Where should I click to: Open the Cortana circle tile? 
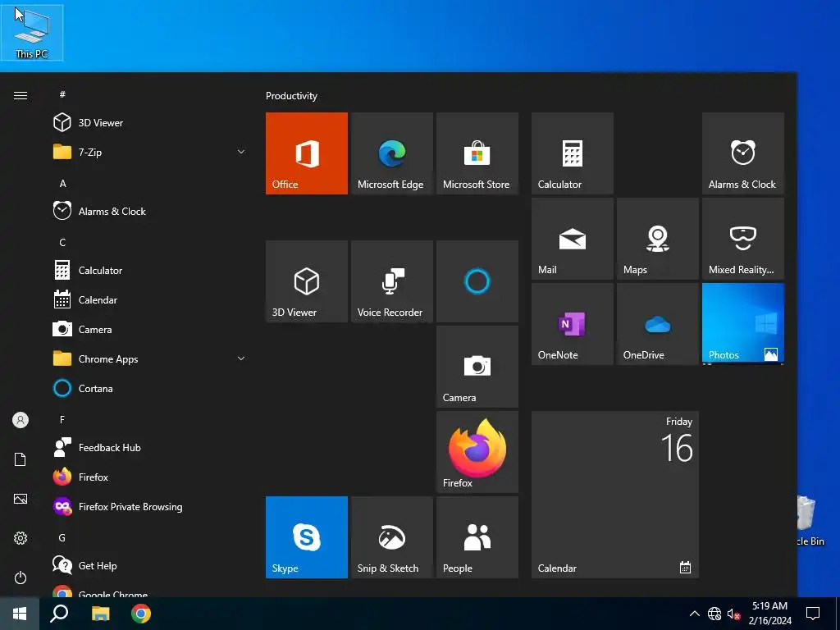tap(477, 281)
